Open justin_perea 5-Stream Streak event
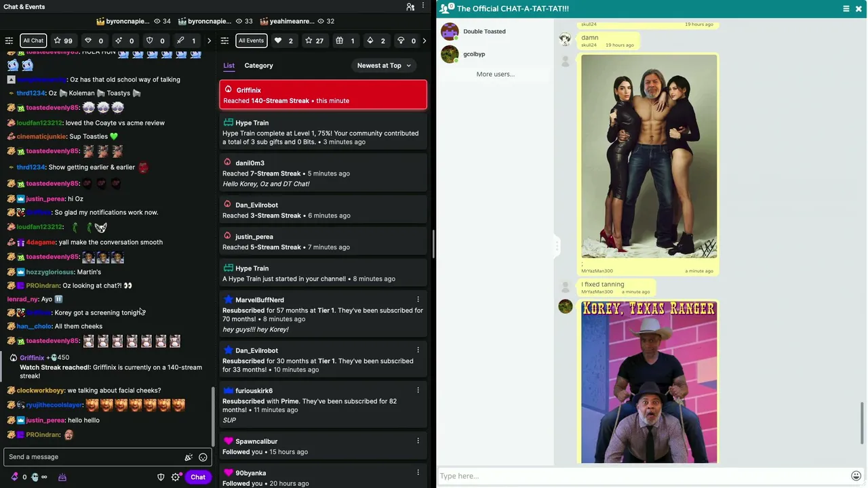868x488 pixels. (x=323, y=241)
